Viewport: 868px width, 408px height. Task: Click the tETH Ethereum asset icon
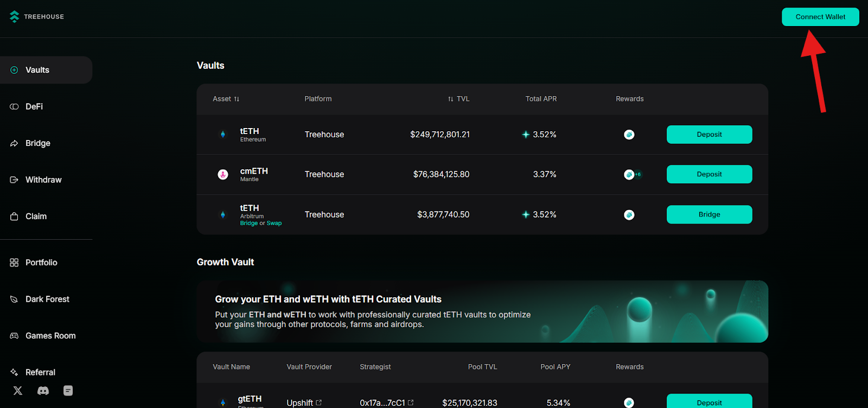click(x=223, y=135)
